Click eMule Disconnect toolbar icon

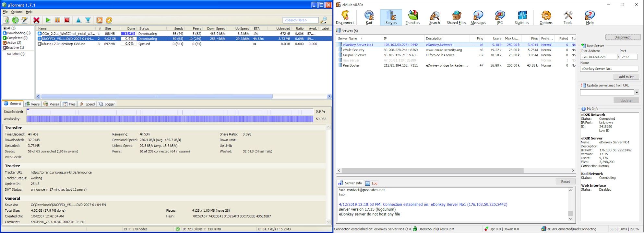coord(345,17)
